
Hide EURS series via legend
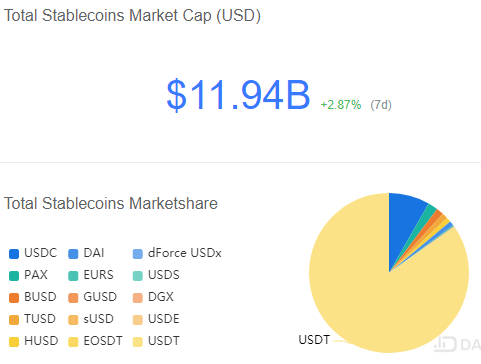91,275
